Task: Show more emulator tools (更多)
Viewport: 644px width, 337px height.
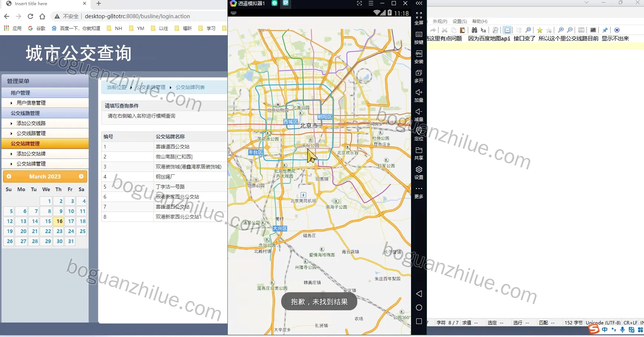Action: click(x=419, y=189)
